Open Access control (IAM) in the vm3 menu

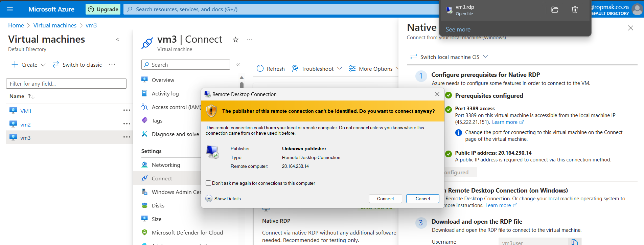[x=171, y=107]
